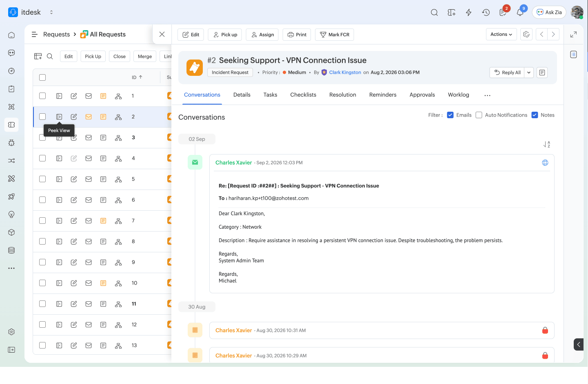Click the hierarchy icon on request 12
Image resolution: width=588 pixels, height=384 pixels.
(x=118, y=324)
